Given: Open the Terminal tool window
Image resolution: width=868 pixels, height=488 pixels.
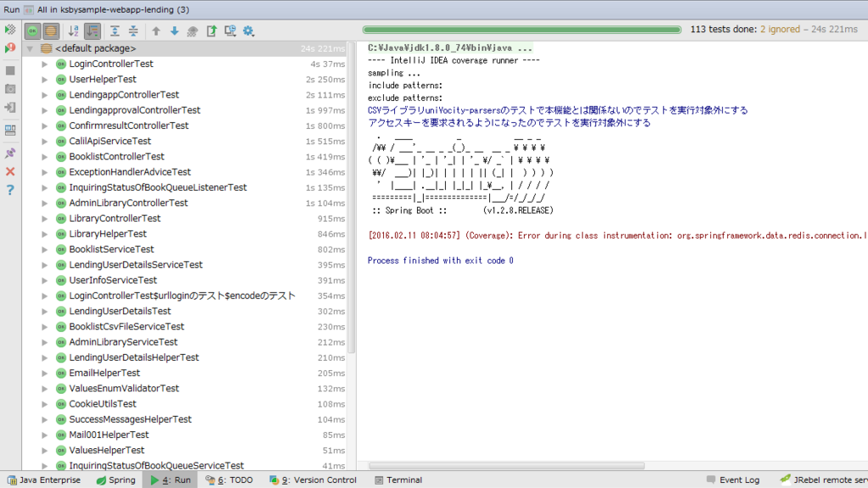Looking at the screenshot, I should pyautogui.click(x=398, y=480).
